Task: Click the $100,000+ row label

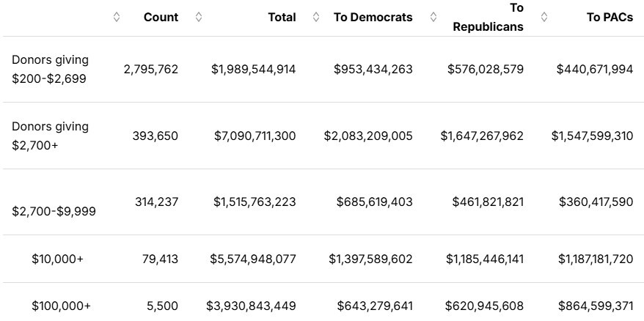Action: (x=61, y=306)
